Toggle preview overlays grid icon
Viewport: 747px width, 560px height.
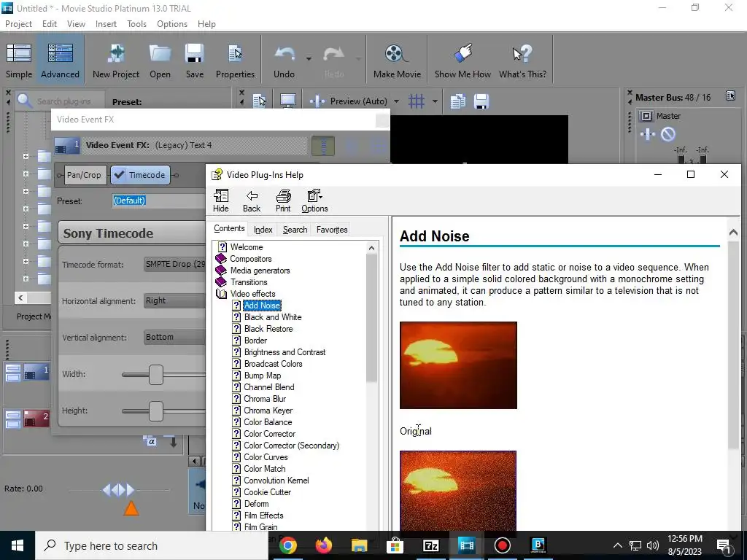tap(417, 101)
